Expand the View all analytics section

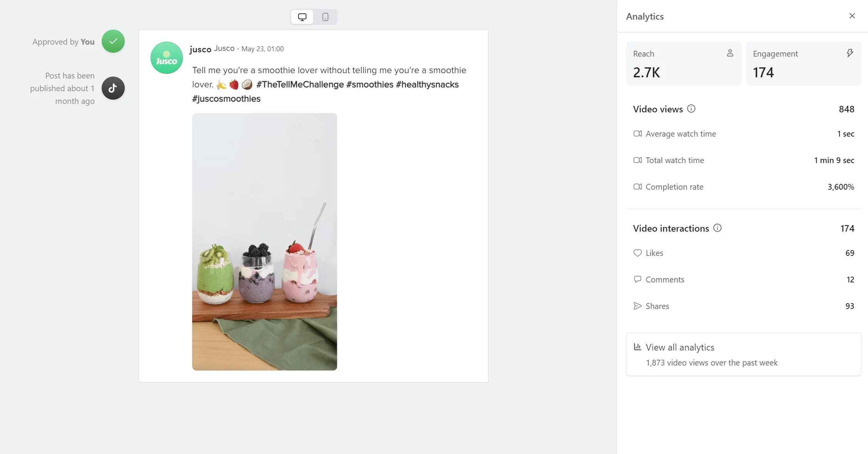[x=680, y=346]
